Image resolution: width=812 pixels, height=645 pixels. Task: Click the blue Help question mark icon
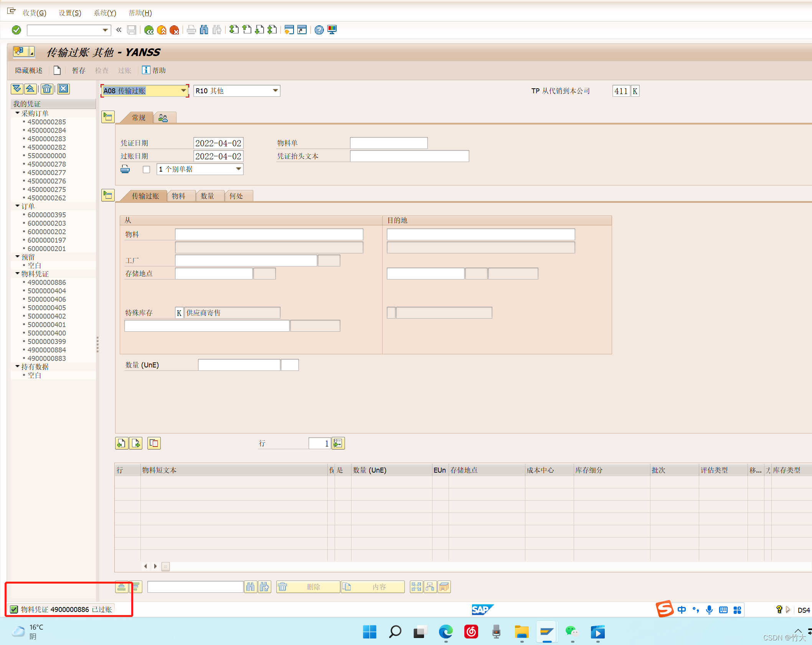click(319, 30)
